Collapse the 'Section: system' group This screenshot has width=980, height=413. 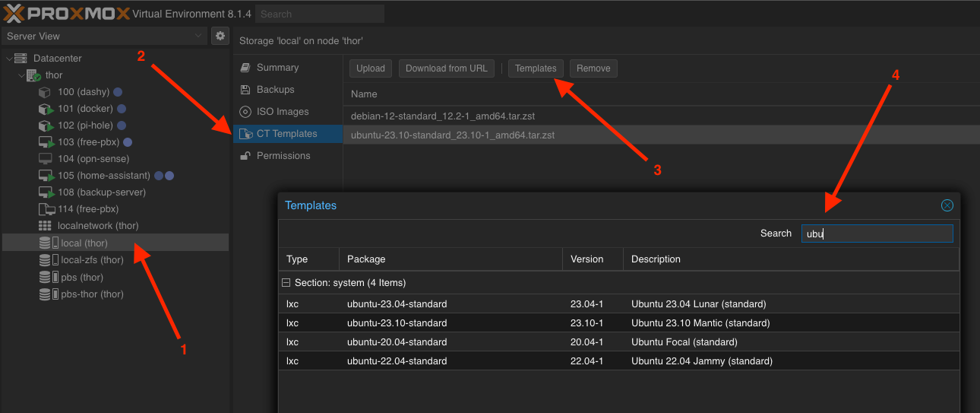click(286, 283)
